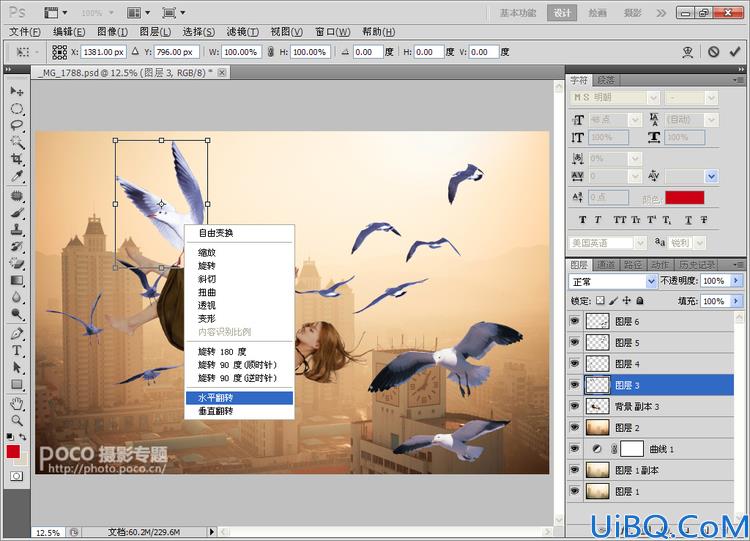The height and width of the screenshot is (541, 750).
Task: Click the X position input field
Action: pyautogui.click(x=103, y=52)
